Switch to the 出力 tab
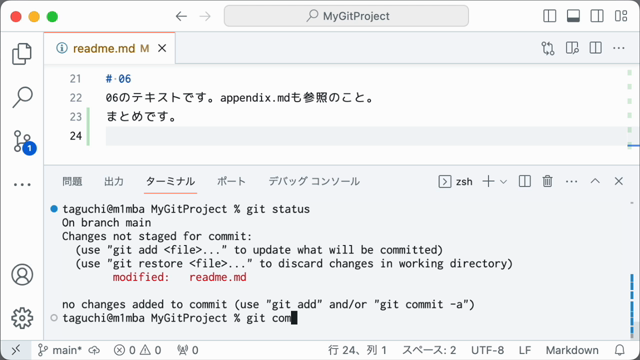Screen dimensions: 640x360 114,181
